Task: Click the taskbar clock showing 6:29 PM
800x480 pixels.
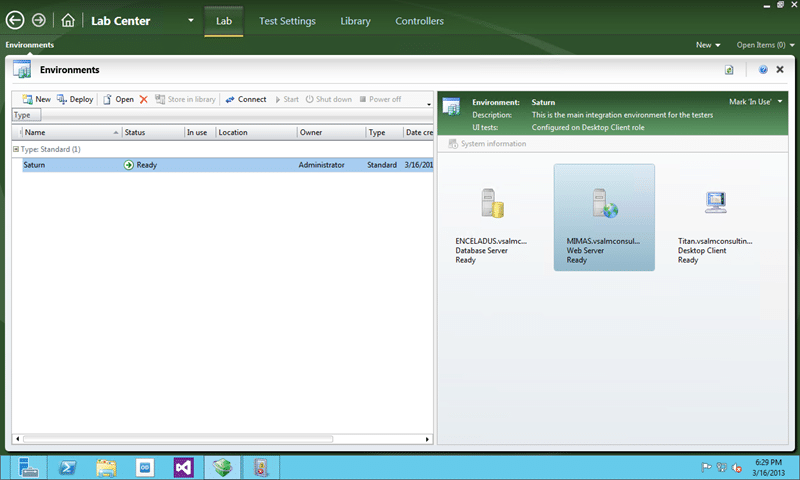Action: click(x=768, y=467)
